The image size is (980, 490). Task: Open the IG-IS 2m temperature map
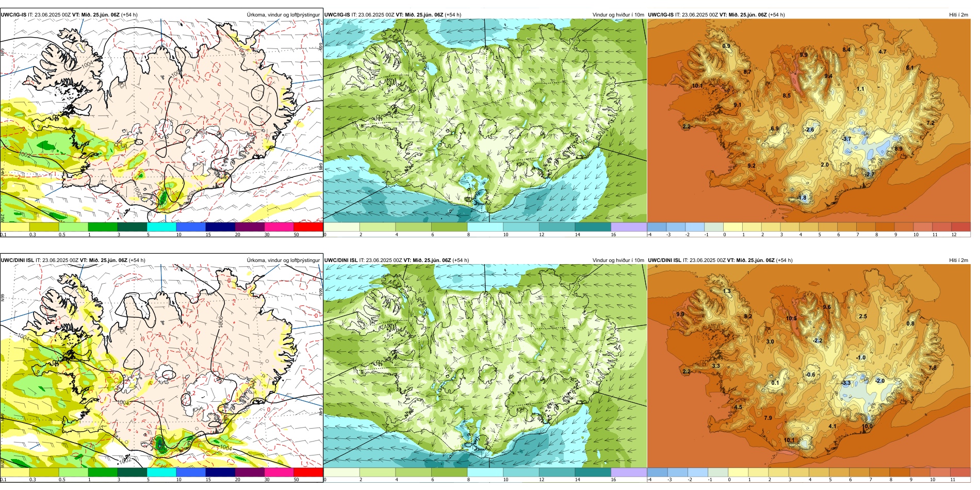[809, 121]
